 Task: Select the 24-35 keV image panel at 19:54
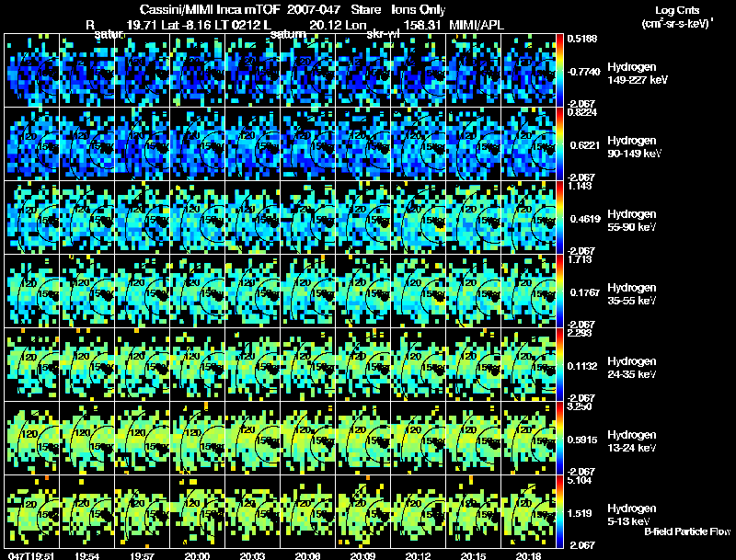point(86,365)
